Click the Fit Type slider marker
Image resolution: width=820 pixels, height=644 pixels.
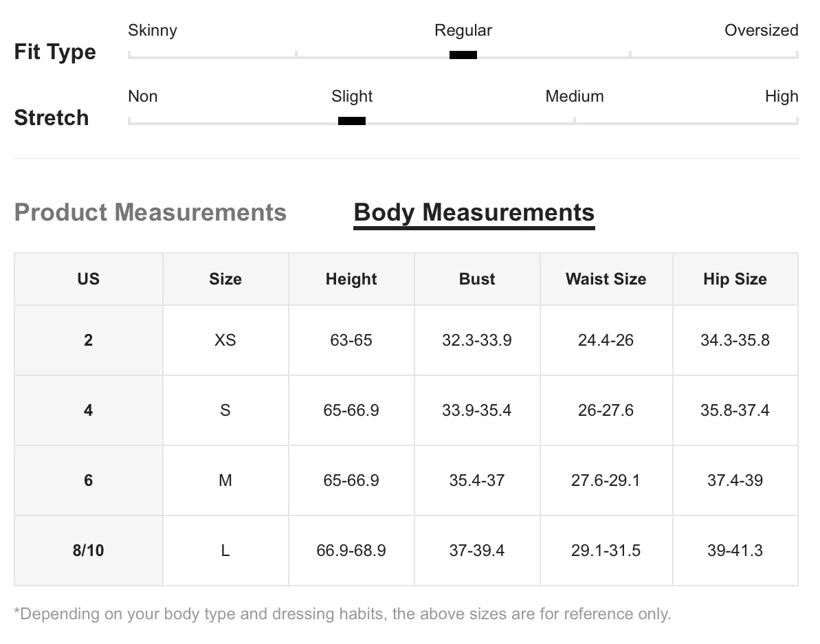pyautogui.click(x=463, y=55)
